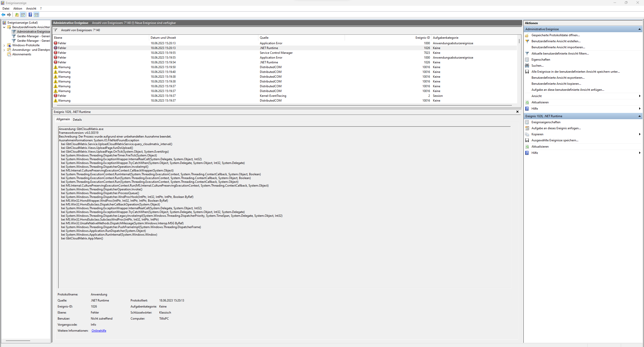Click the blue Help question mark toolbar icon
Viewport: 644px width, 347px height.
[30, 15]
